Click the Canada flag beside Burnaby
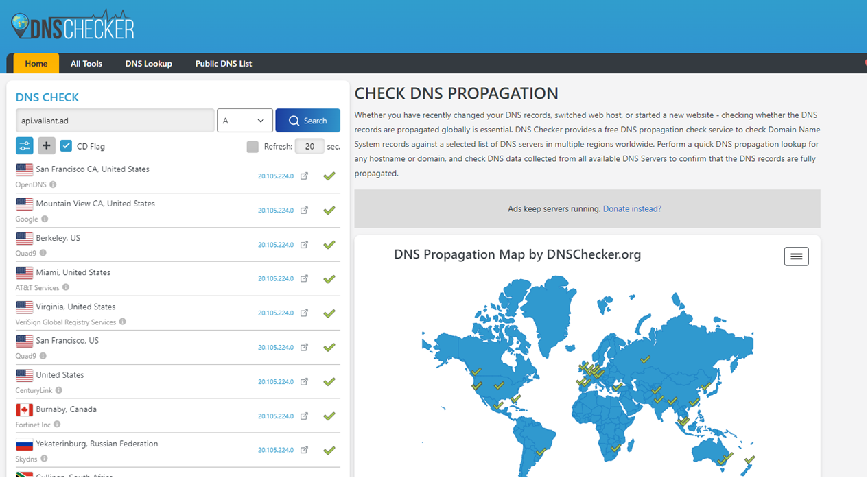The image size is (868, 478). 25,410
